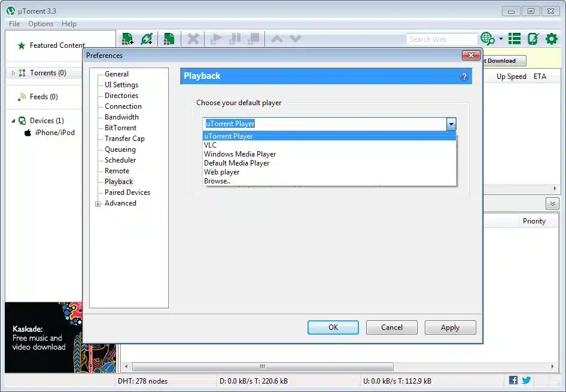Select Bandwidth preferences category
Image resolution: width=566 pixels, height=392 pixels.
click(121, 117)
